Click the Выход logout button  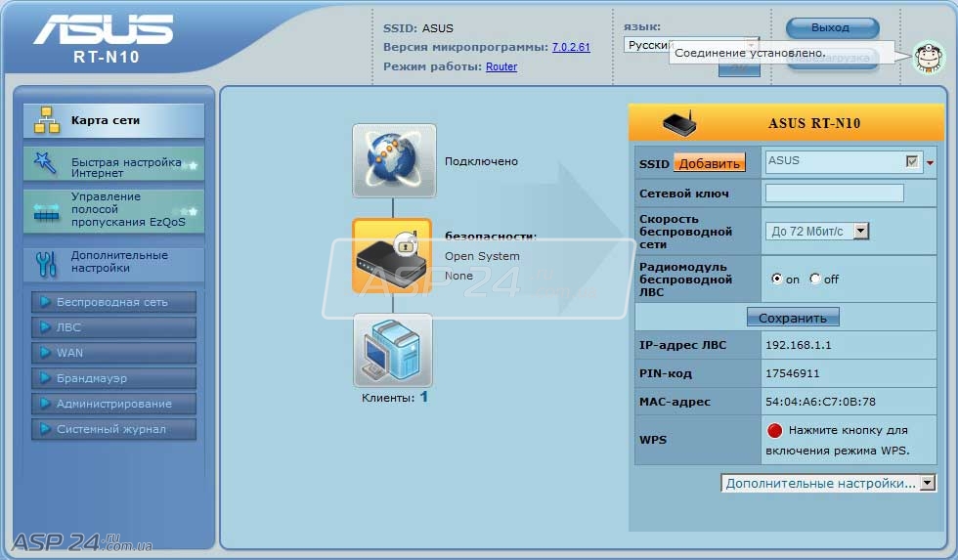[x=832, y=27]
